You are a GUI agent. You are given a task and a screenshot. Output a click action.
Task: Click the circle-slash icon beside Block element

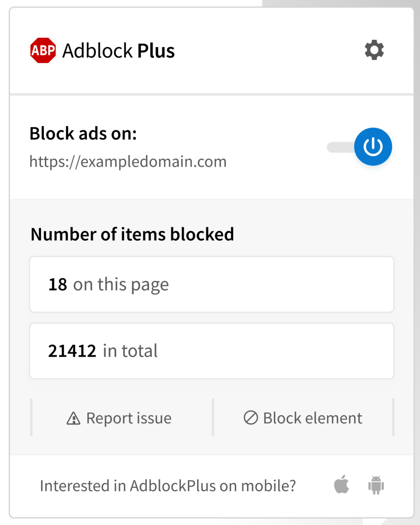coord(251,418)
